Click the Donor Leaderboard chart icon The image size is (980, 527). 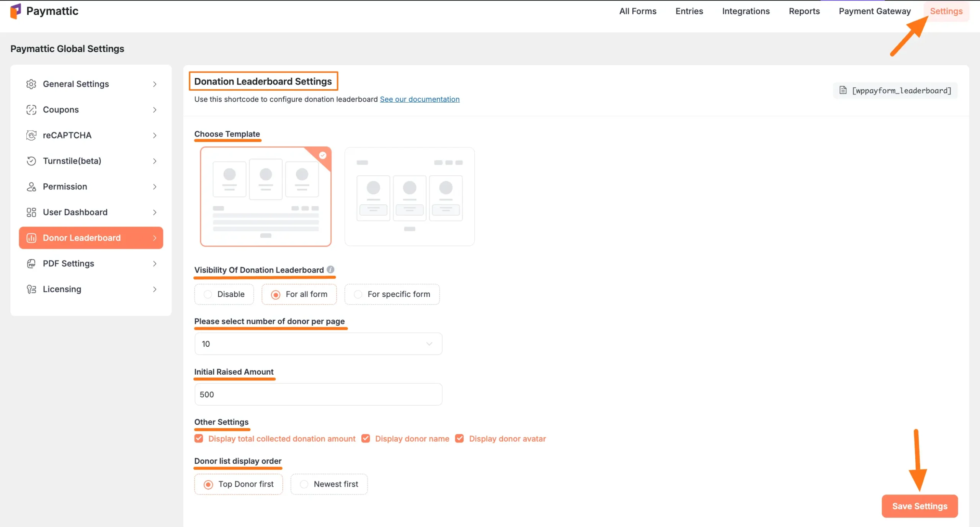[31, 238]
